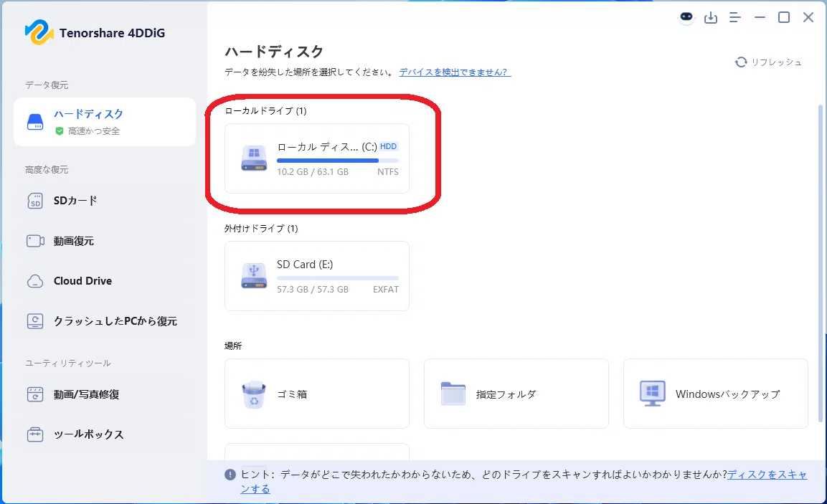The height and width of the screenshot is (504, 827).
Task: Click the video recovery camera icon
Action: tap(35, 241)
